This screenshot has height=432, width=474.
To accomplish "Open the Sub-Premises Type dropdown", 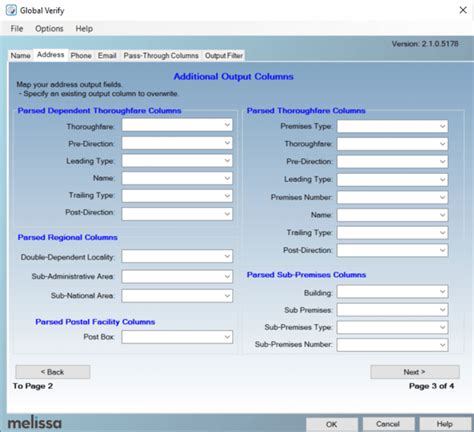I will click(392, 327).
